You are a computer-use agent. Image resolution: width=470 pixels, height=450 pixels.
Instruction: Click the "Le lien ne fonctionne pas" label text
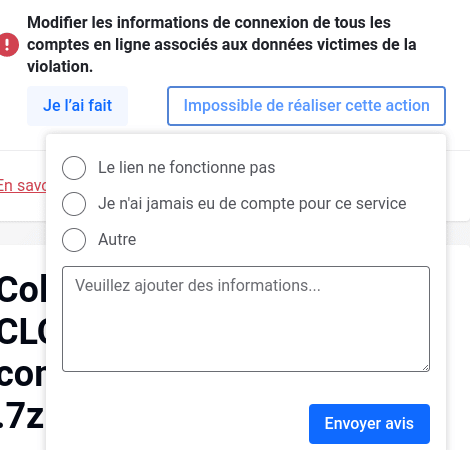coord(187,167)
